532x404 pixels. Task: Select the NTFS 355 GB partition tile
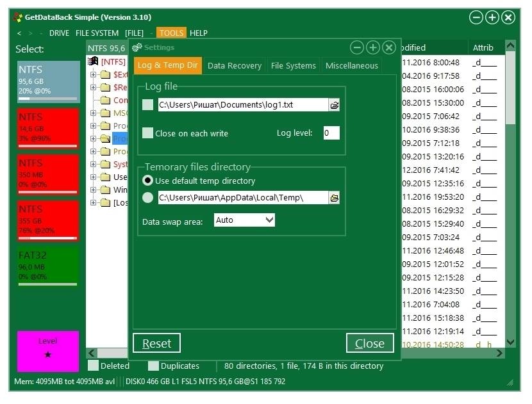[48, 221]
